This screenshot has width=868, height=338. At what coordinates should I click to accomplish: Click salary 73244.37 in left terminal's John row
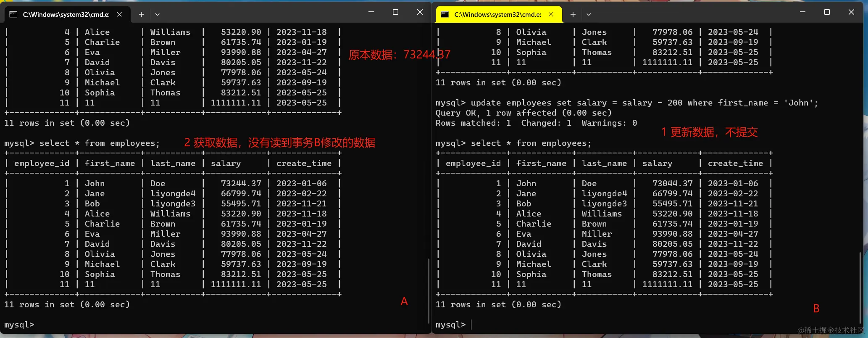pos(241,184)
